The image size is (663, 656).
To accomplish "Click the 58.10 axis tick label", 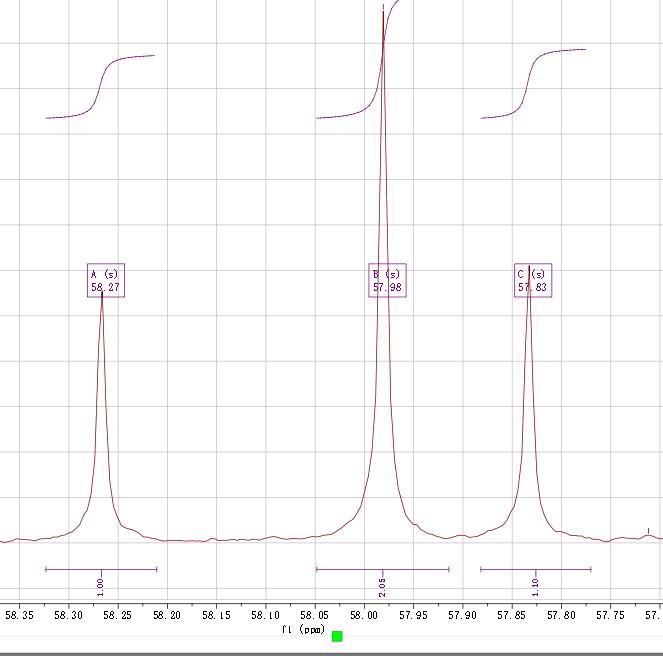I will point(265,616).
